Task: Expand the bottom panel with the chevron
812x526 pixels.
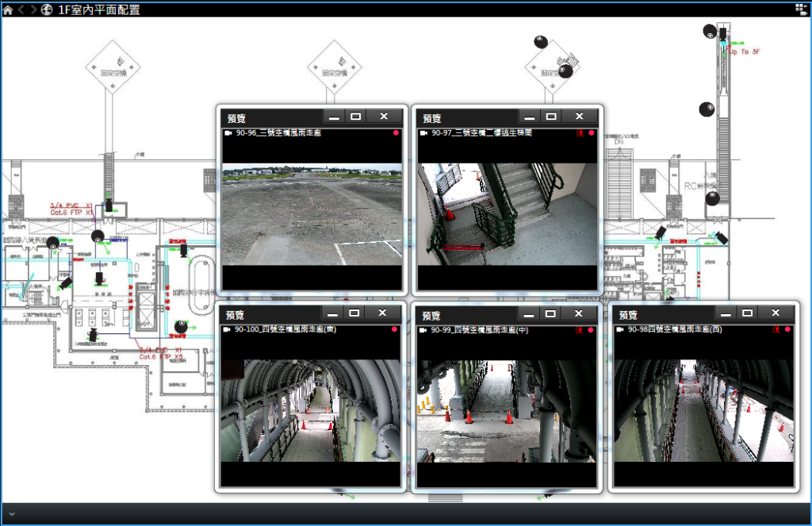Action: tap(10, 514)
